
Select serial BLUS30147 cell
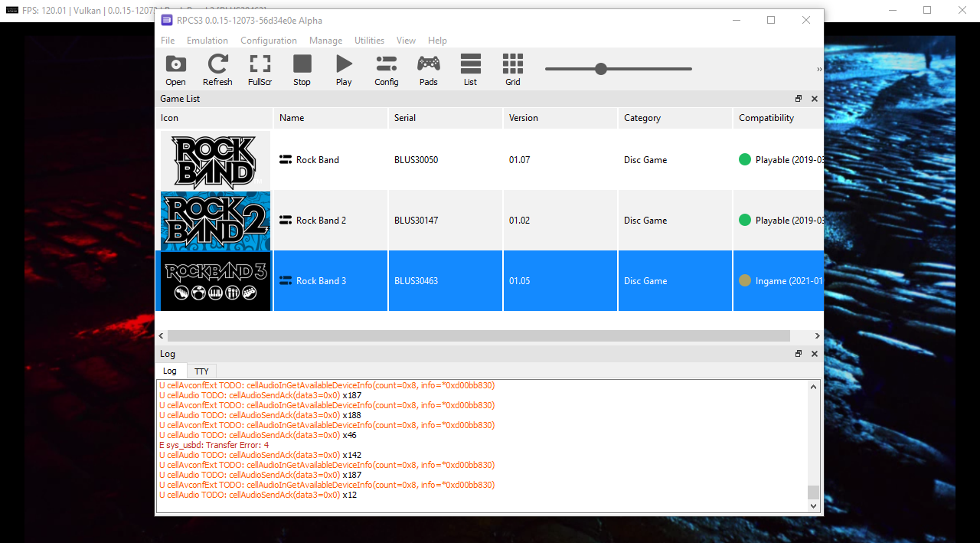446,221
